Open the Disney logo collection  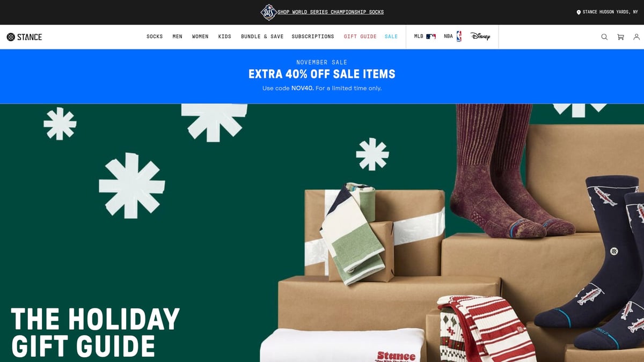[x=480, y=36]
